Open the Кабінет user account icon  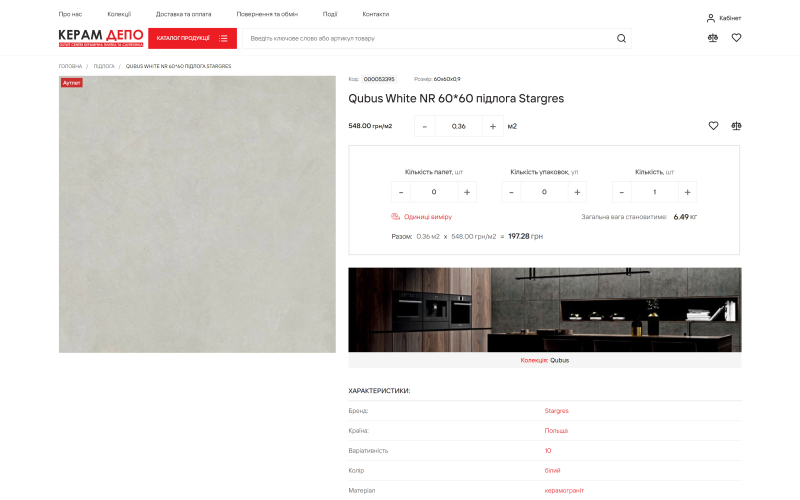(x=710, y=18)
